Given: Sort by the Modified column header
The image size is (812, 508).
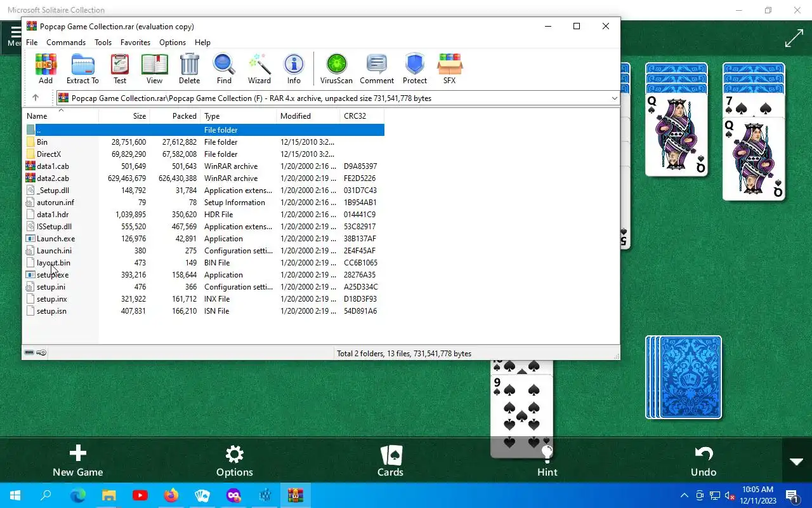Looking at the screenshot, I should 308,116.
